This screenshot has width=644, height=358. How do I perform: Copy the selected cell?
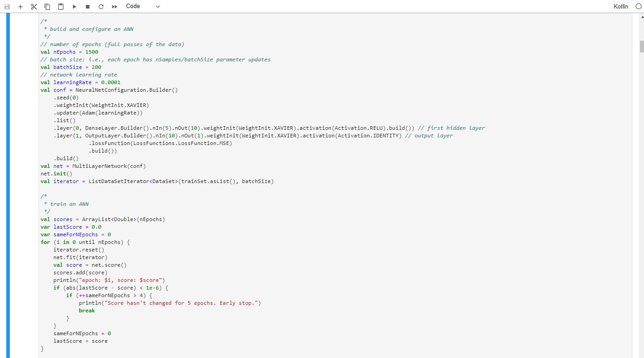point(47,6)
